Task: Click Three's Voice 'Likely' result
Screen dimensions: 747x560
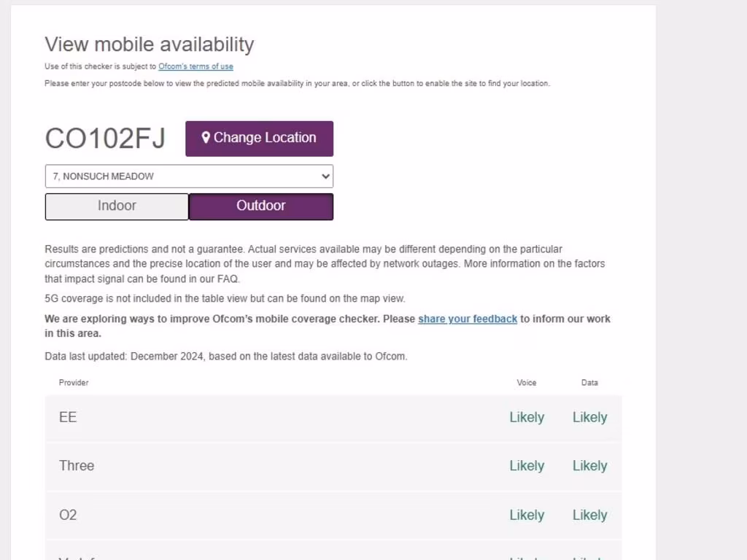Action: pyautogui.click(x=527, y=466)
